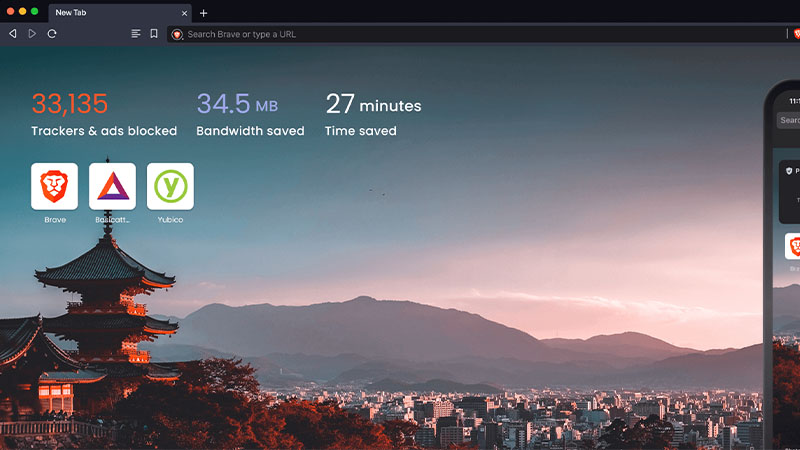800x450 pixels.
Task: Click the 33,135 trackers & ads blocked stat
Action: click(103, 114)
